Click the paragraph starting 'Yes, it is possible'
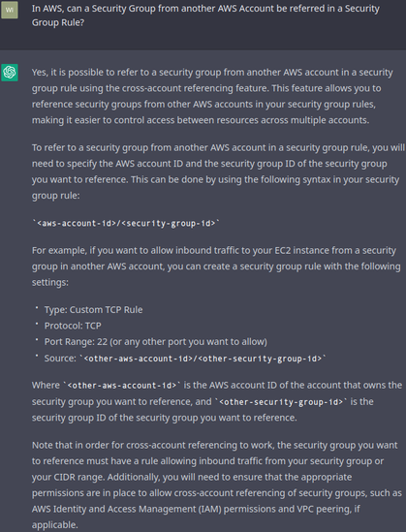 [212, 96]
